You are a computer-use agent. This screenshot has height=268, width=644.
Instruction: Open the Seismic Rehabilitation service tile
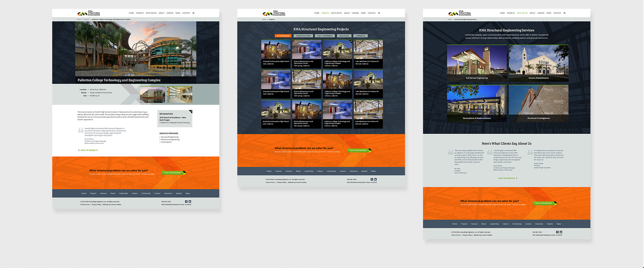tap(539, 63)
